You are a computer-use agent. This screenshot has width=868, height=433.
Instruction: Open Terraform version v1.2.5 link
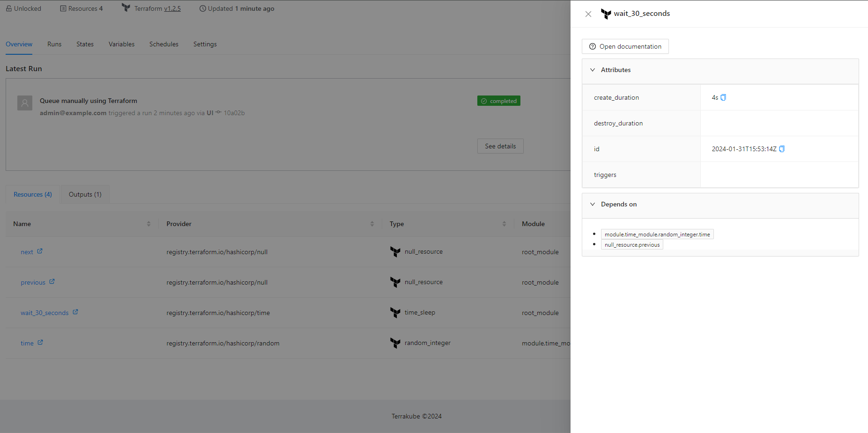point(172,8)
